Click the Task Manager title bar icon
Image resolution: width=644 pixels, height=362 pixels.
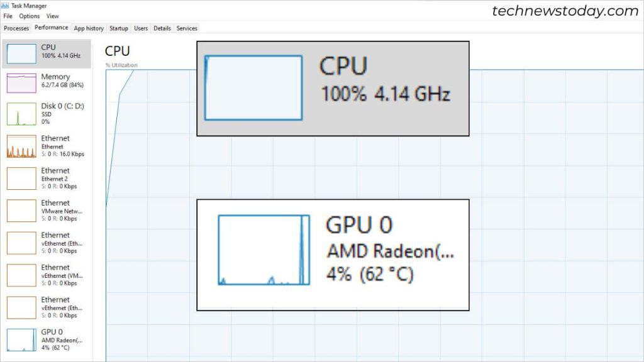pos(5,5)
